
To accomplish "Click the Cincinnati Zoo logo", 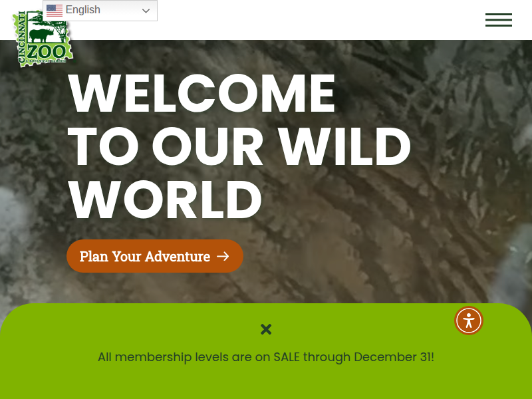I will pos(43,39).
